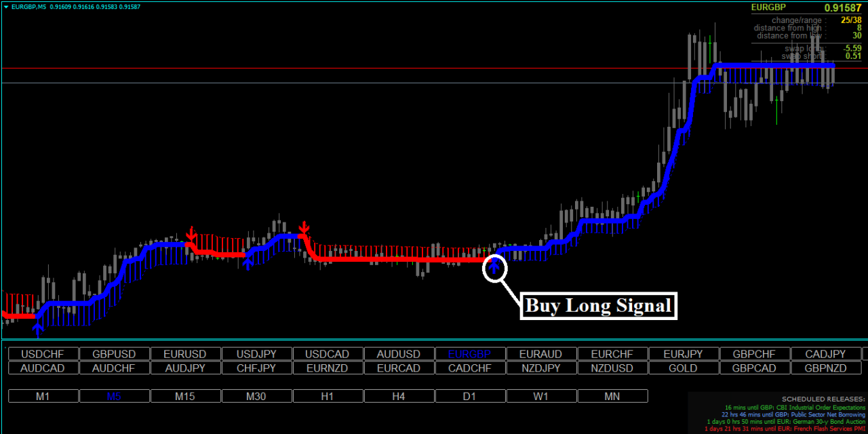Select the AUDJPY button
The height and width of the screenshot is (434, 868).
pyautogui.click(x=186, y=368)
